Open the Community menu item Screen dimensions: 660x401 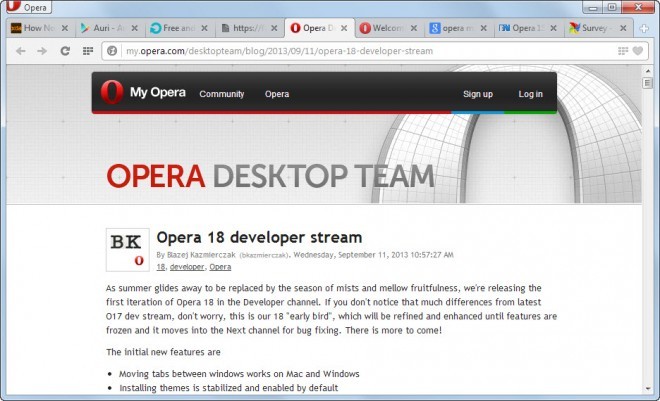(222, 94)
